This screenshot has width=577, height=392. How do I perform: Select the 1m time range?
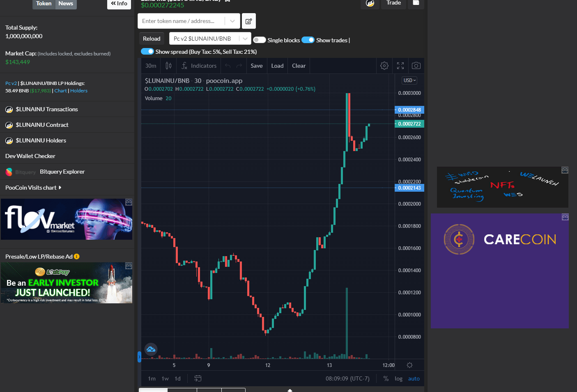(x=152, y=378)
